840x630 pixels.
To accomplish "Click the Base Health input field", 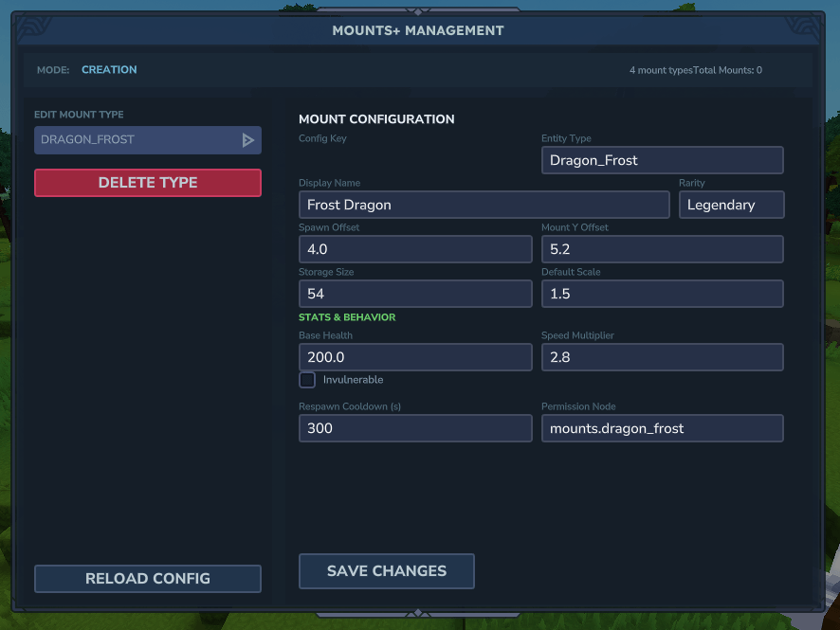I will coord(415,357).
